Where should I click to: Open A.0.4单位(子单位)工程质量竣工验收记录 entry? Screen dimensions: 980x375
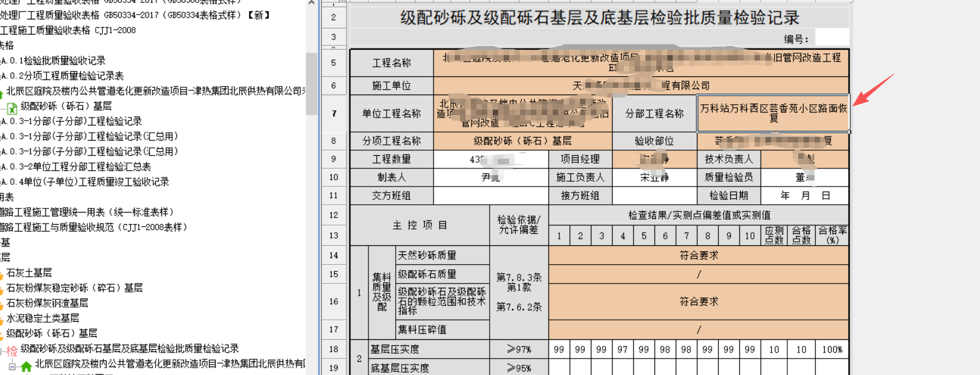(86, 182)
